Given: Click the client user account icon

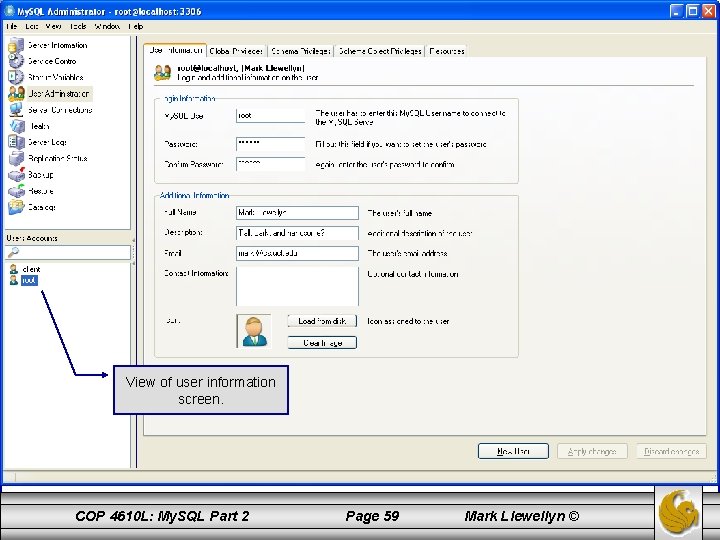Looking at the screenshot, I should [x=14, y=269].
